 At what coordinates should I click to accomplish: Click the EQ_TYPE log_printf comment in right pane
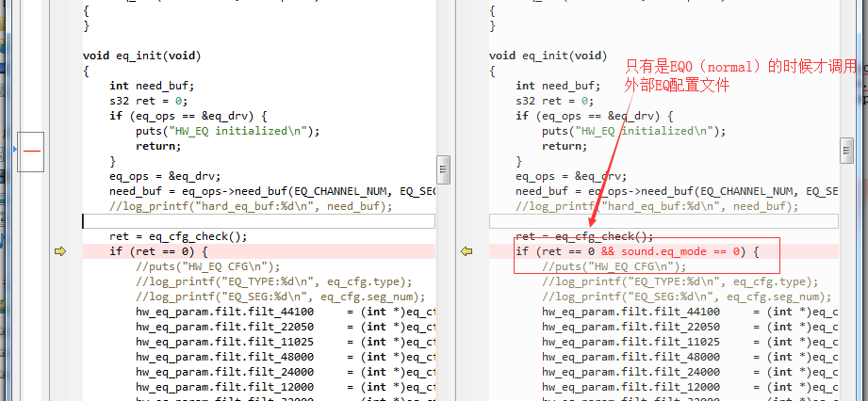(x=680, y=281)
